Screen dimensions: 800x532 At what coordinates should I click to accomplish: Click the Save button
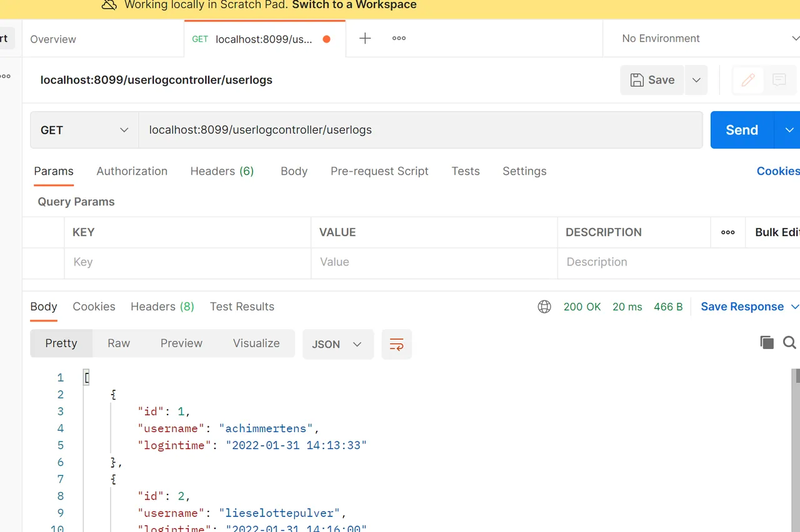tap(652, 80)
